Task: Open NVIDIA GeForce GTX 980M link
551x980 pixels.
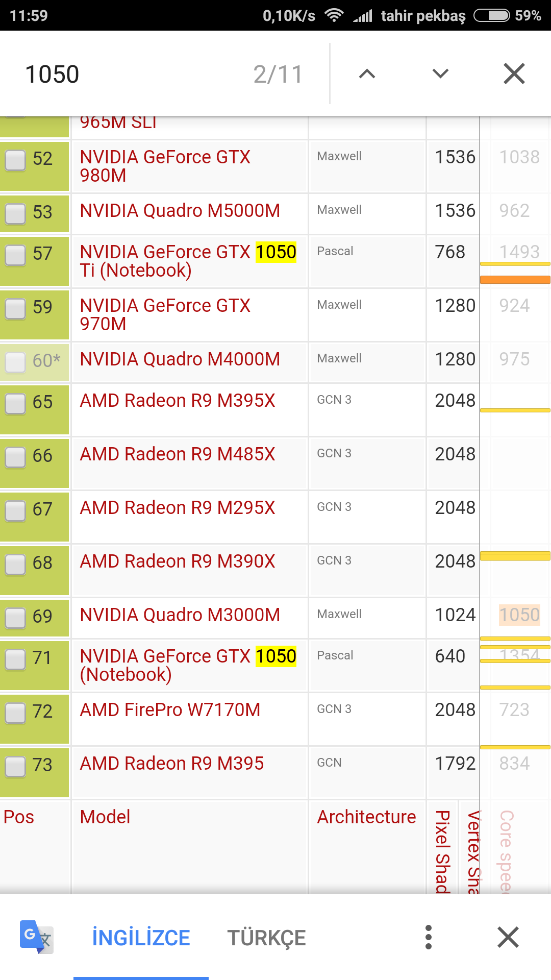Action: [165, 166]
